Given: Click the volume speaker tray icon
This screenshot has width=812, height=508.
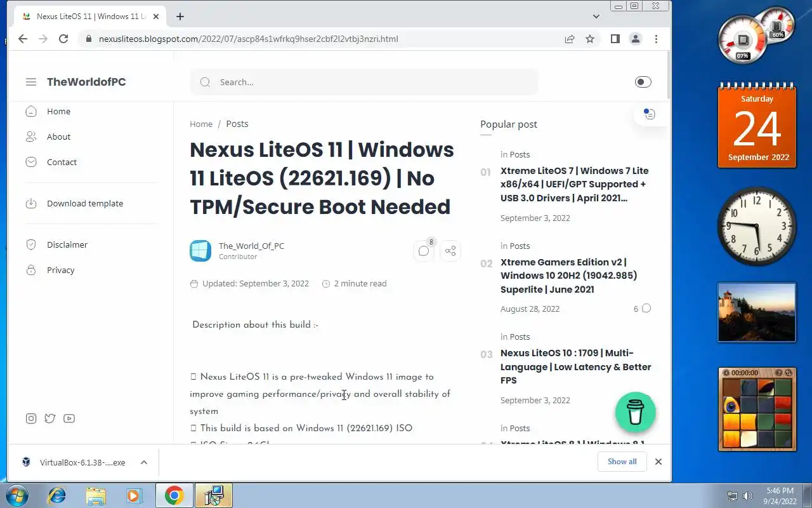Looking at the screenshot, I should click(x=747, y=496).
